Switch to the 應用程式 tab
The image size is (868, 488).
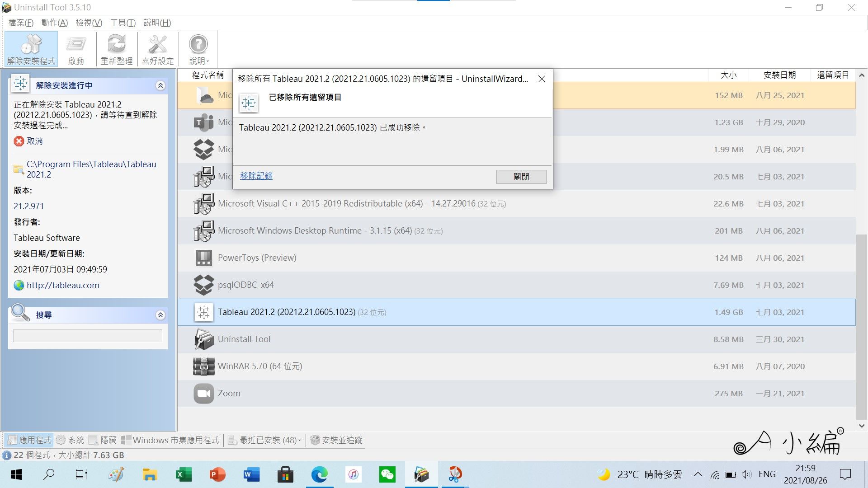(30, 440)
